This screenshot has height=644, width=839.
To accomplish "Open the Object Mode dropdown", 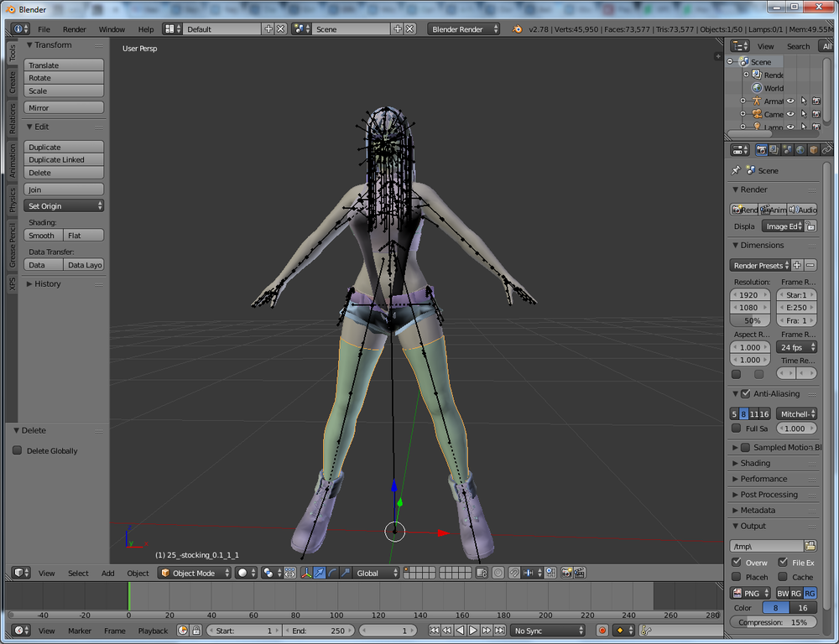I will [195, 573].
